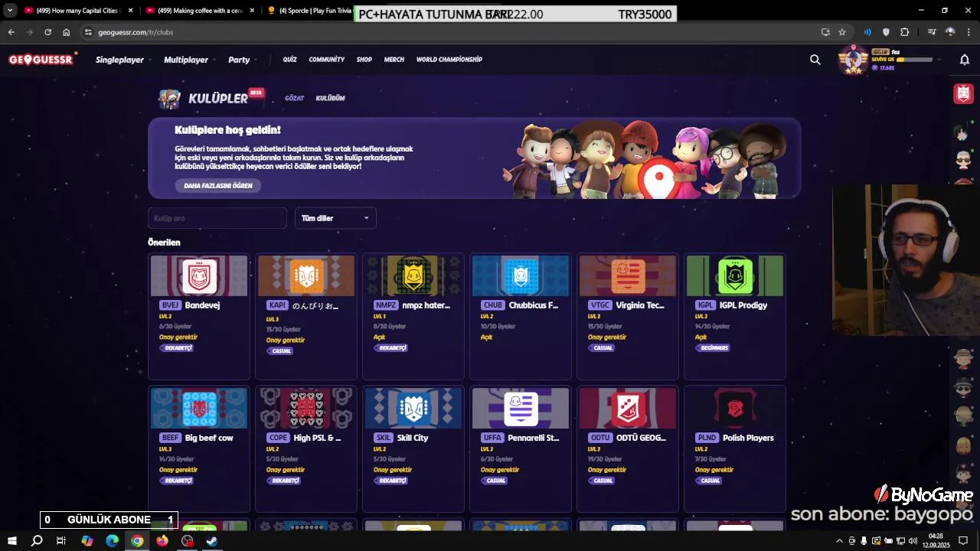Open Chrome three-dot menu

coord(969,32)
